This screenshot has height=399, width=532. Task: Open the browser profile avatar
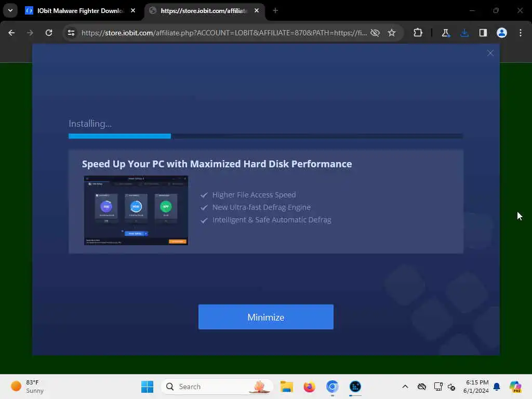pos(502,33)
